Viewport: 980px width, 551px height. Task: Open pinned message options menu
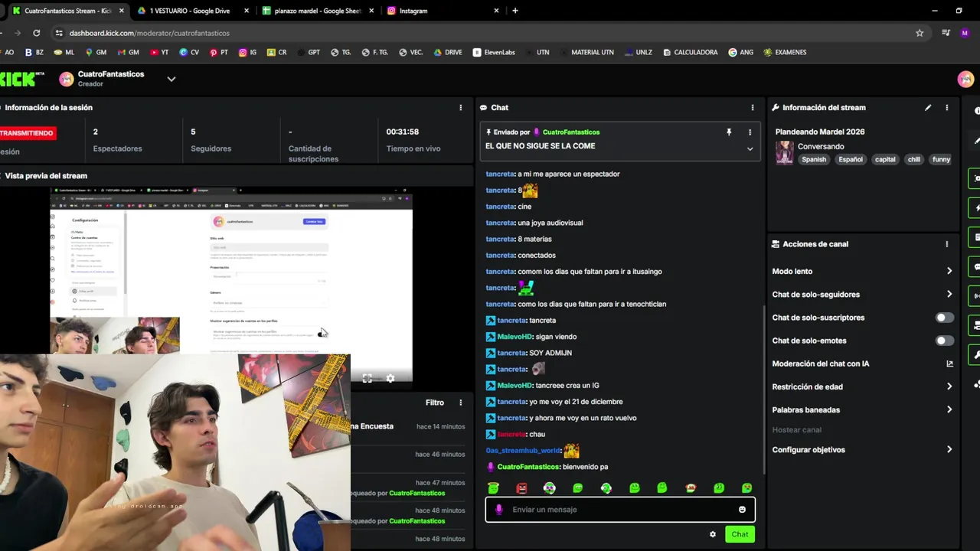(750, 132)
